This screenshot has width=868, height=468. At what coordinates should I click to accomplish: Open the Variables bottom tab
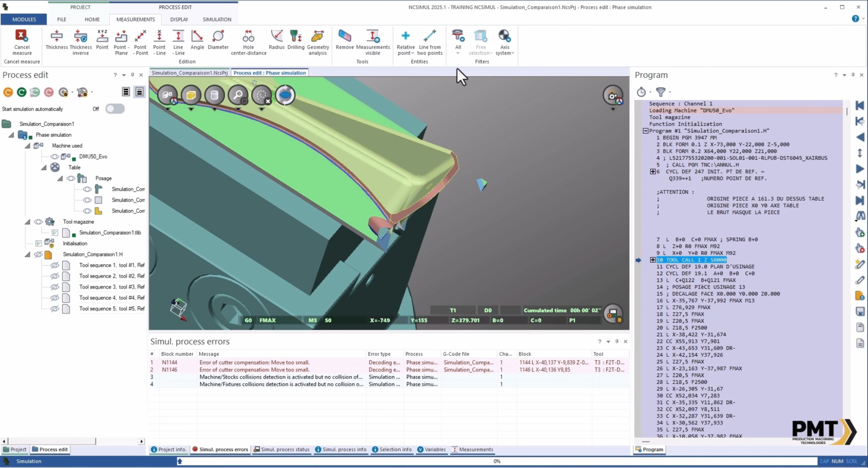(x=431, y=449)
